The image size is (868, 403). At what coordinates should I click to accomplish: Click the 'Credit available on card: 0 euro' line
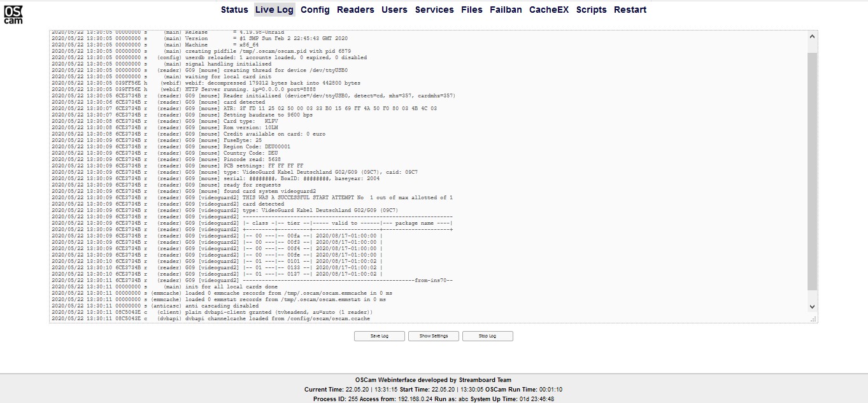click(189, 134)
